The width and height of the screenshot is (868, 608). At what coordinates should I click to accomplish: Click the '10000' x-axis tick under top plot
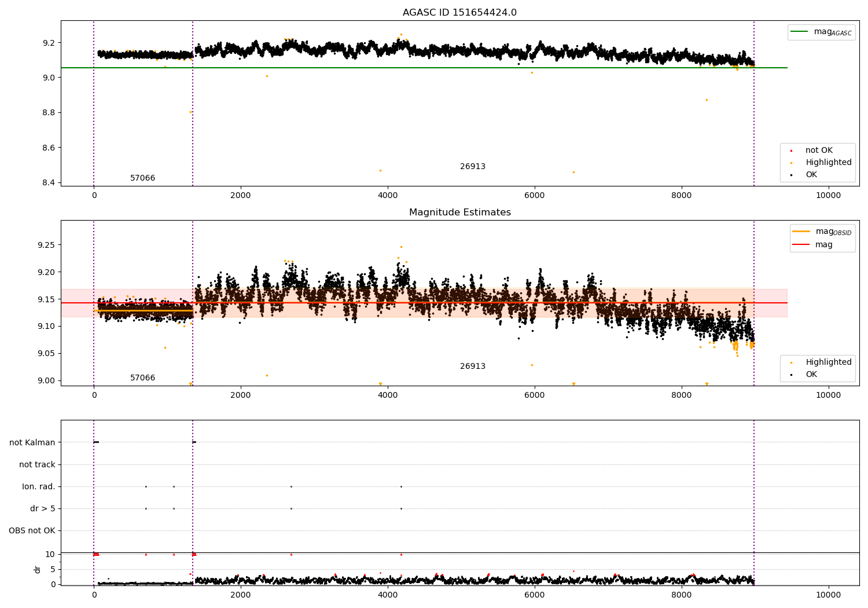[x=828, y=196]
